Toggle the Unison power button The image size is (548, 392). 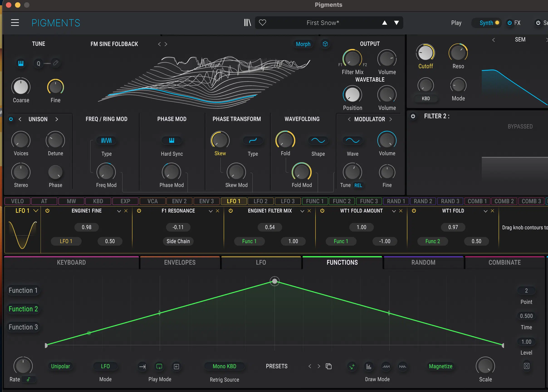click(x=11, y=119)
